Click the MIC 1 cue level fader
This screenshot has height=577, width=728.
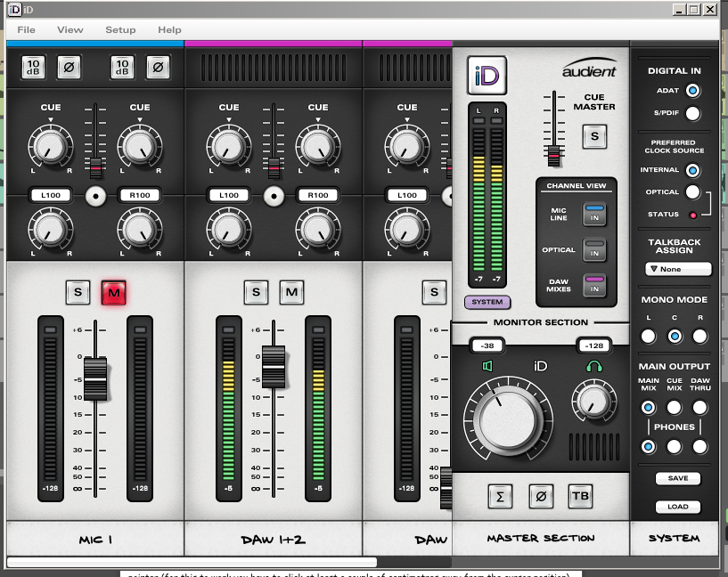click(x=95, y=168)
